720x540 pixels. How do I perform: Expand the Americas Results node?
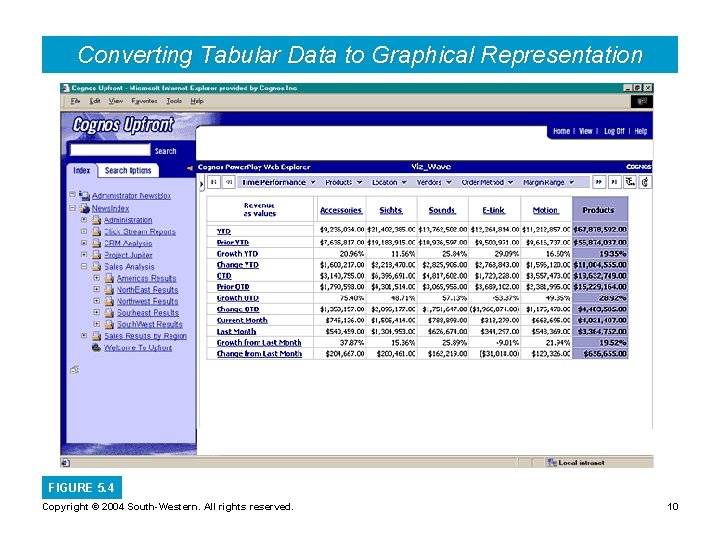(96, 277)
